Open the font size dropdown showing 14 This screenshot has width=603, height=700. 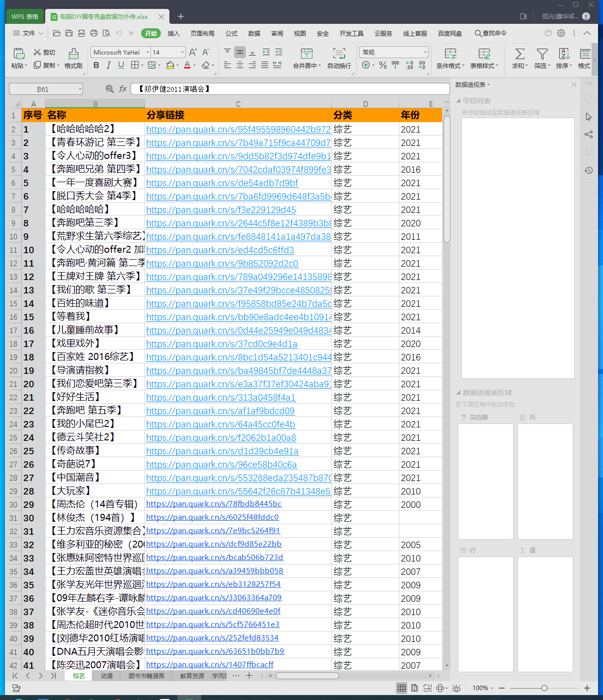click(x=182, y=52)
